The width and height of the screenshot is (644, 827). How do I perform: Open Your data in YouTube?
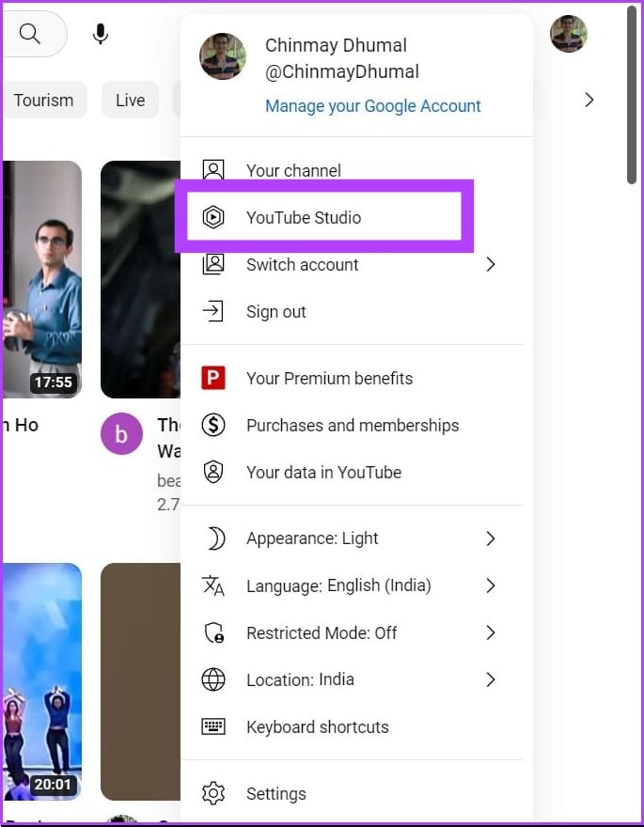[353, 472]
